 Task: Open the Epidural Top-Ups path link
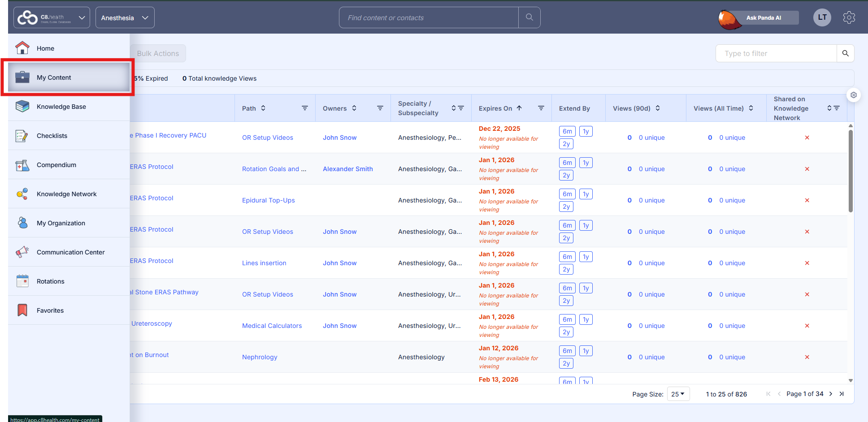[x=268, y=200]
